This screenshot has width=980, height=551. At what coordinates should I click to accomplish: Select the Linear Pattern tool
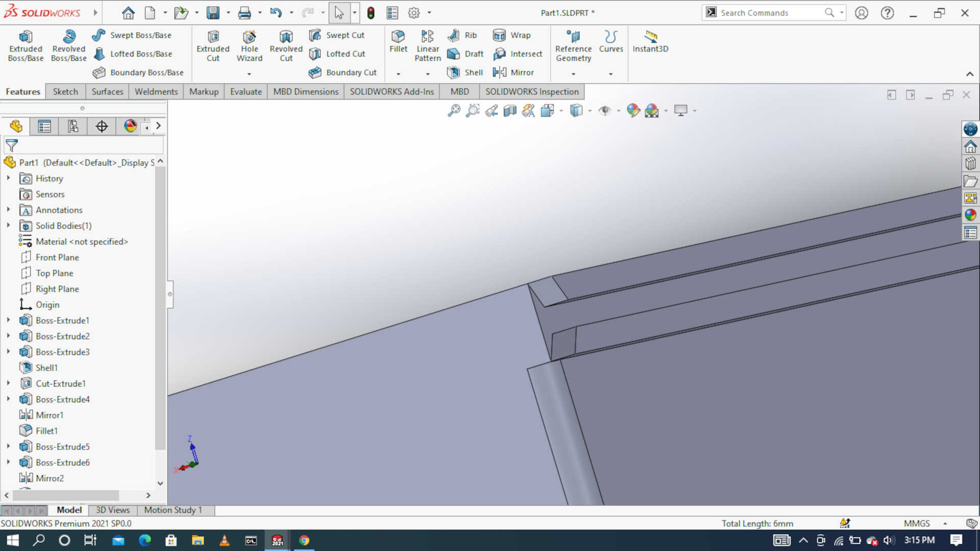[427, 45]
